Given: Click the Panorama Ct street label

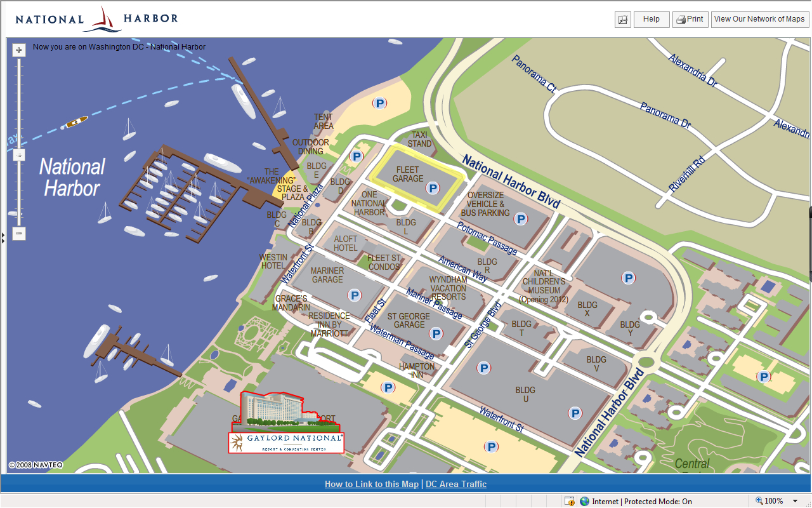Looking at the screenshot, I should pyautogui.click(x=534, y=74).
